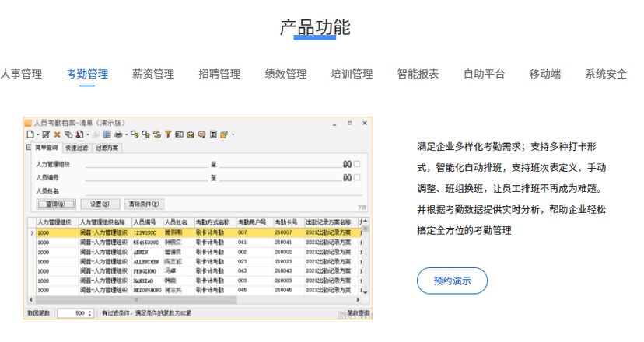Click the sigma sum icon in the toolbar

point(213,134)
